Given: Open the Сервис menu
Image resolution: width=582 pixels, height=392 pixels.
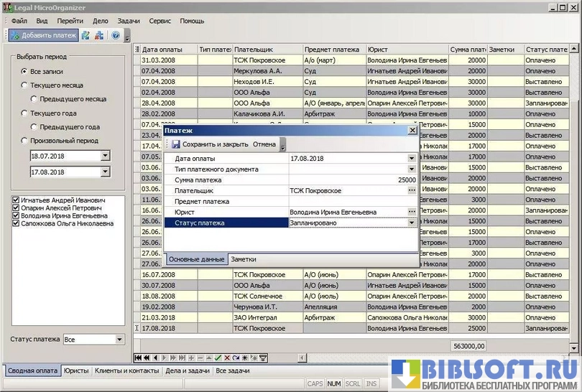Looking at the screenshot, I should tap(160, 22).
